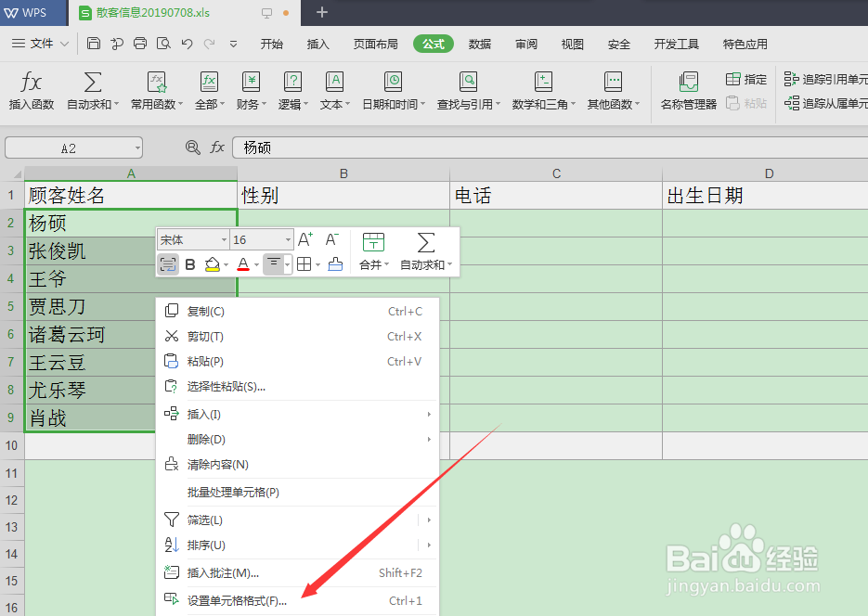The height and width of the screenshot is (616, 868).
Task: Select column B header
Action: click(x=343, y=173)
